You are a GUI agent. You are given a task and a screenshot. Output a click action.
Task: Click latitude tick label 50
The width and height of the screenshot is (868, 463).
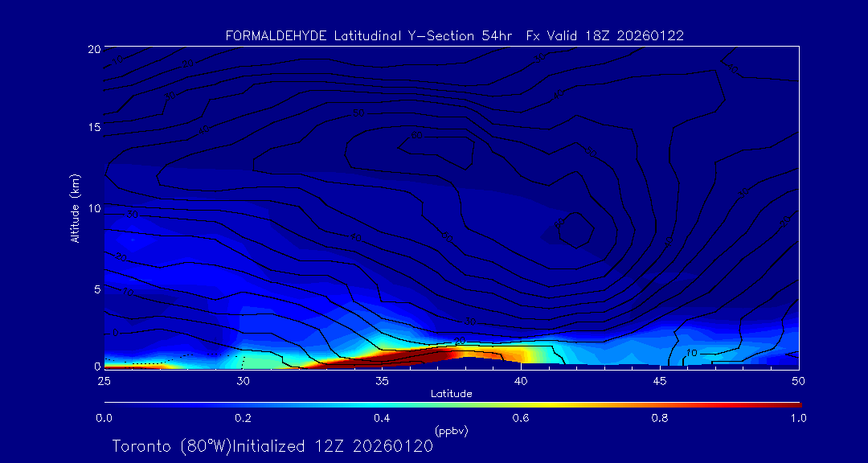pos(799,381)
